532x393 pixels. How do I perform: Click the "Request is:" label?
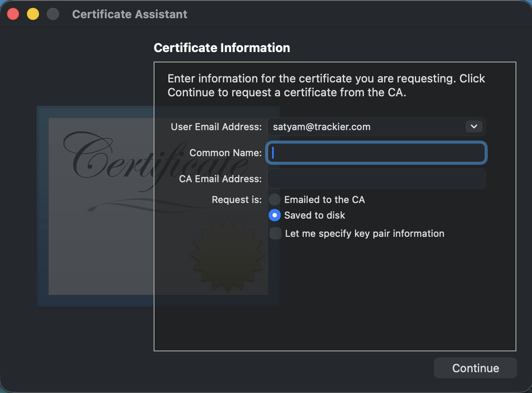click(236, 200)
